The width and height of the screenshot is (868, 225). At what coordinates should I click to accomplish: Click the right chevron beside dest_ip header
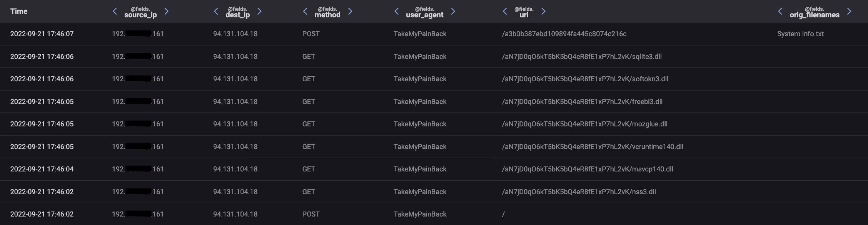pyautogui.click(x=260, y=12)
